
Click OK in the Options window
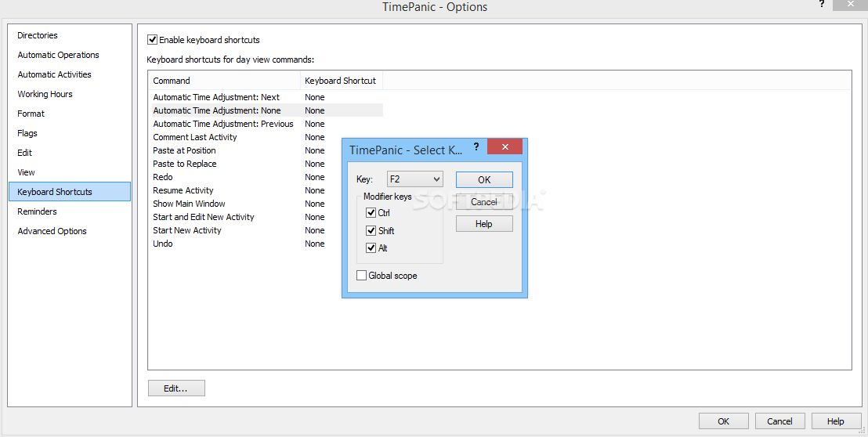tap(724, 421)
